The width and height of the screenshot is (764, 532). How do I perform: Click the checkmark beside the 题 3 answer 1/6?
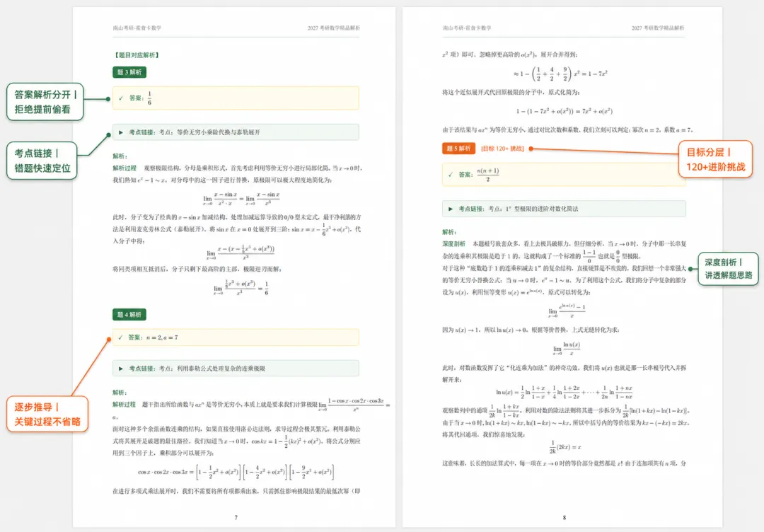tap(121, 98)
